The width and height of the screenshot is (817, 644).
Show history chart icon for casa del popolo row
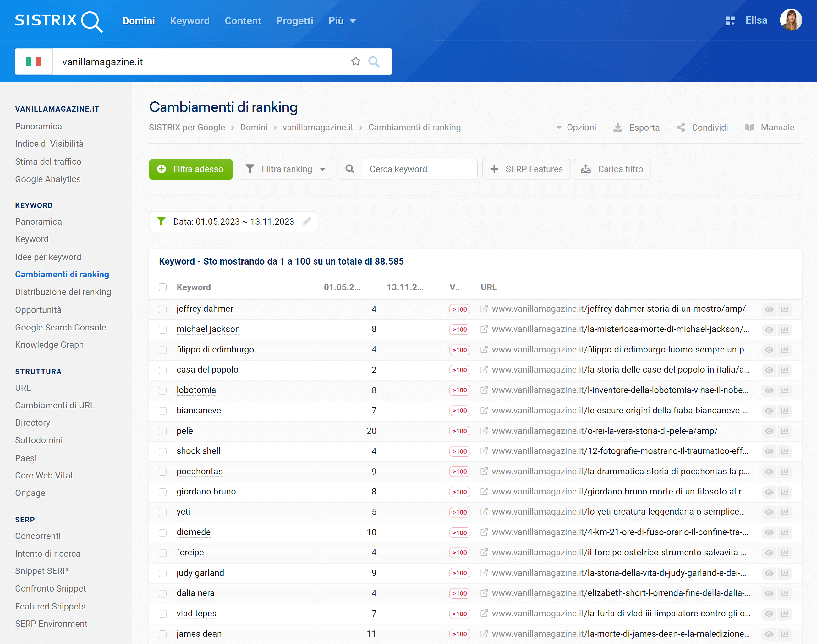[785, 370]
